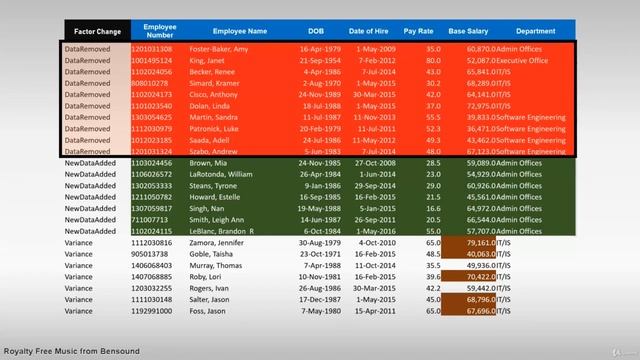Viewport: 640px width, 360px height.
Task: Click employee number 1106026572
Action: 151,174
